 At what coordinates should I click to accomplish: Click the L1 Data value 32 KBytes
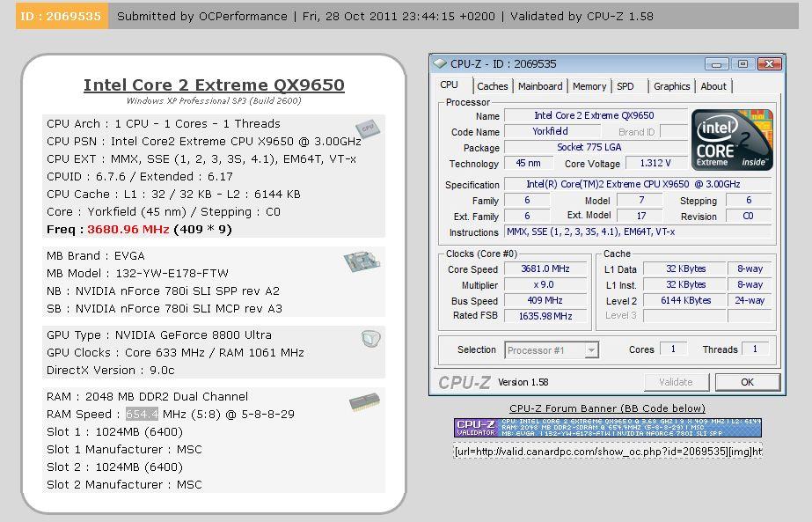(684, 268)
